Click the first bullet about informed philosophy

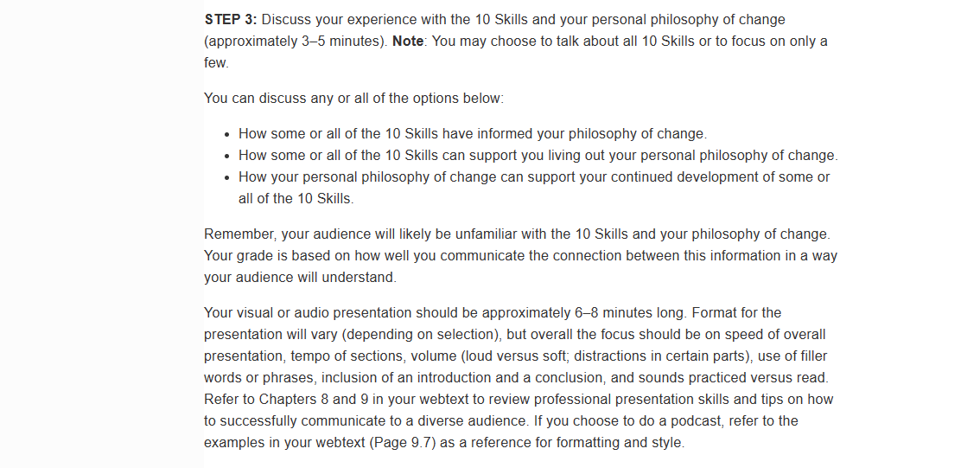click(473, 134)
